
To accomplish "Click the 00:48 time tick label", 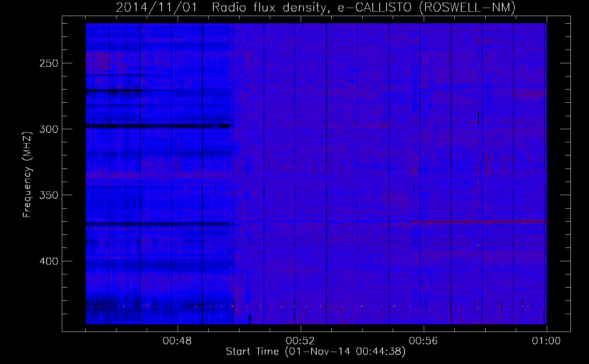I will 177,341.
